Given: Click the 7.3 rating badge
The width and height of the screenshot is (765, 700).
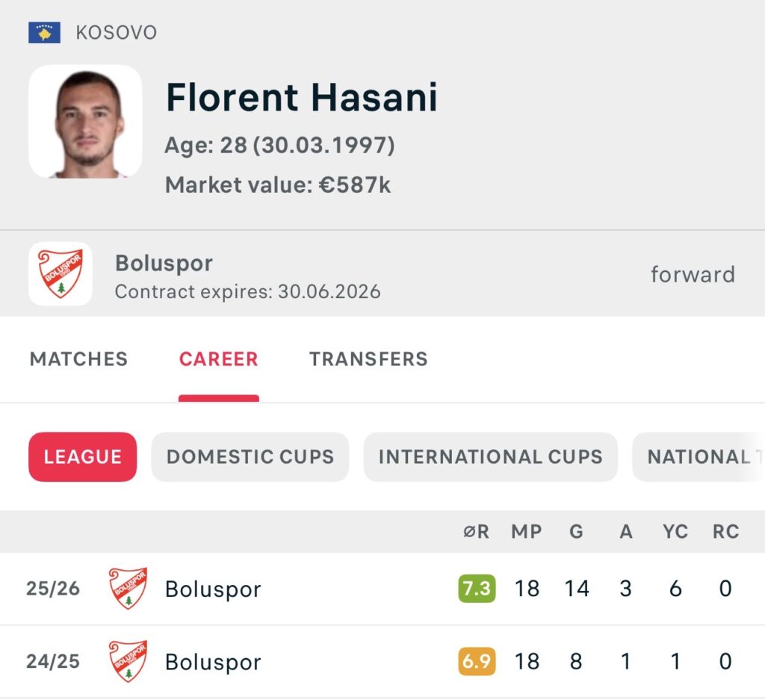Looking at the screenshot, I should (x=477, y=589).
